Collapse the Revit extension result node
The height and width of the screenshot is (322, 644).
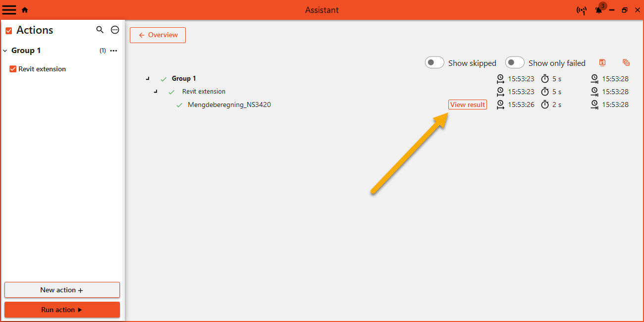(156, 91)
